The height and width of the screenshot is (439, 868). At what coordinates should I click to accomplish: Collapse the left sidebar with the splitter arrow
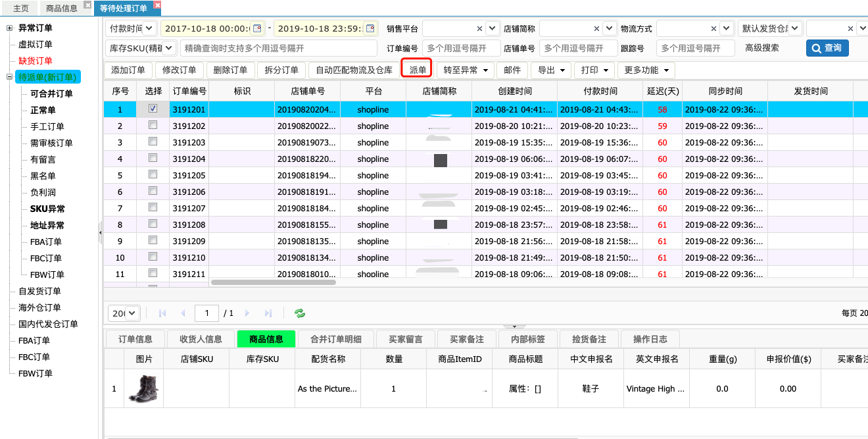[101, 232]
